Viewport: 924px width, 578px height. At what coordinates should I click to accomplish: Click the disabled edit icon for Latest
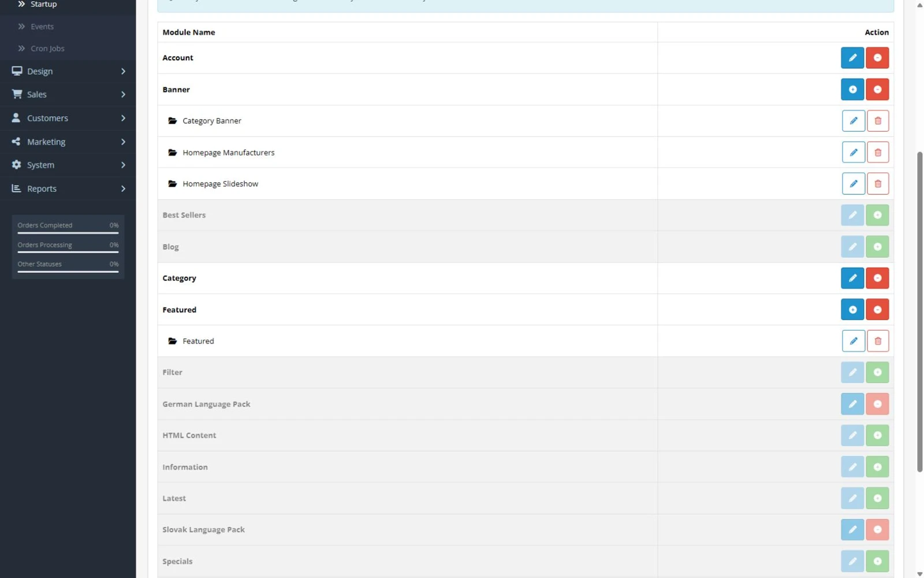coord(852,498)
